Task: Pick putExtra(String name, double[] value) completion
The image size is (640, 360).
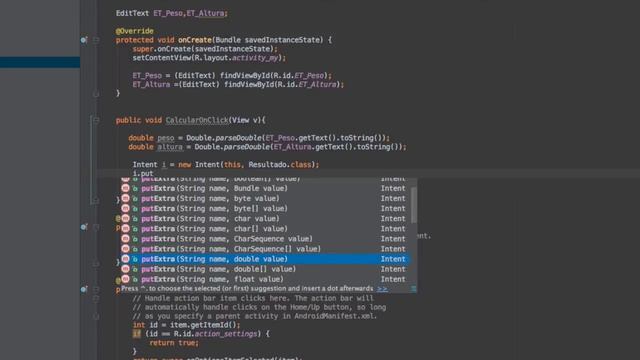Action: (x=266, y=269)
